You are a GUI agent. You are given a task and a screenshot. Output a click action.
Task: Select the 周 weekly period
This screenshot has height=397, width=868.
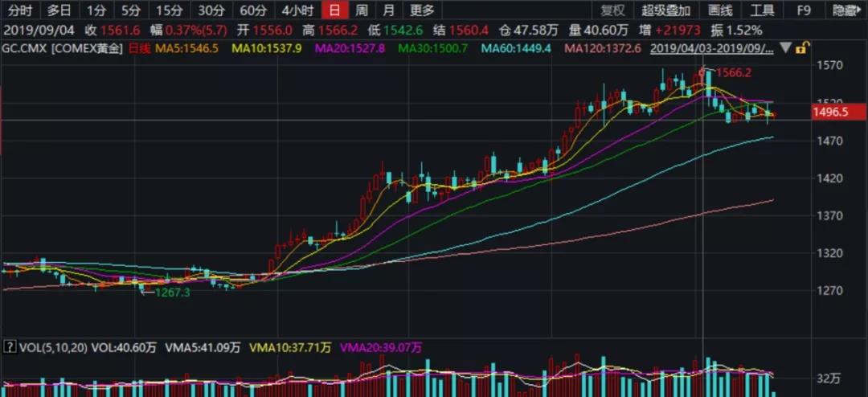coord(362,10)
